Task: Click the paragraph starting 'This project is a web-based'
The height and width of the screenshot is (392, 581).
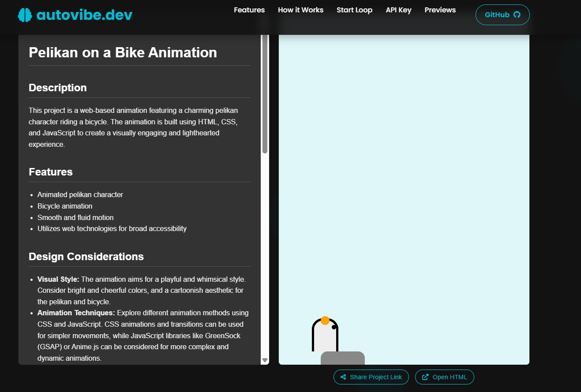Action: click(134, 127)
